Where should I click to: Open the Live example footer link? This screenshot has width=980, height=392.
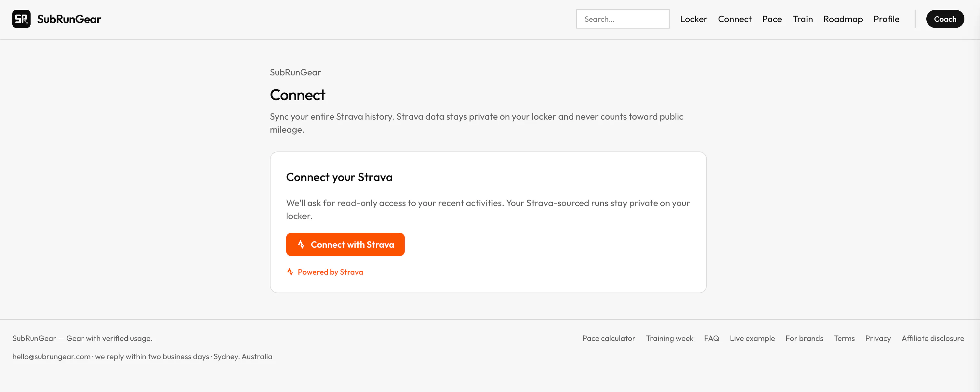752,338
